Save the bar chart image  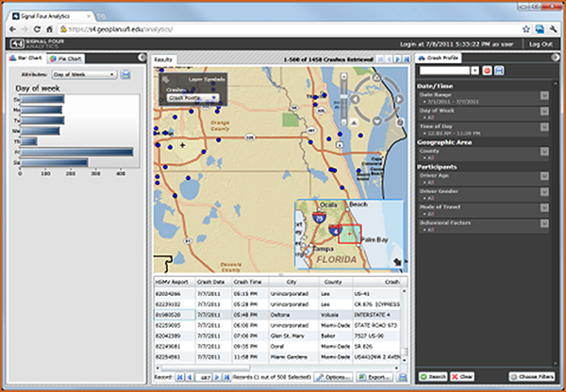(x=125, y=74)
